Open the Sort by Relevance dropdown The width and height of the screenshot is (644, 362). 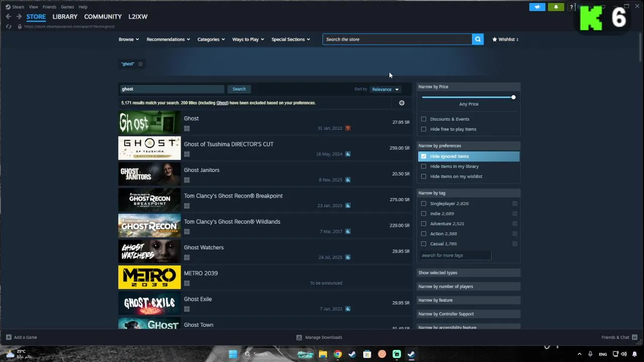pyautogui.click(x=385, y=89)
